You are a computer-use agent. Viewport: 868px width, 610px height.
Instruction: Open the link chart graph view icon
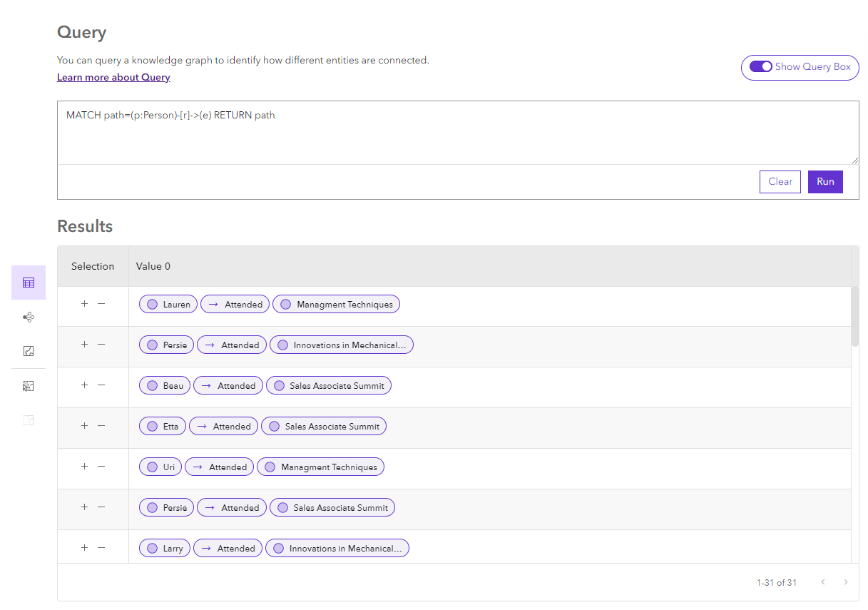29,317
